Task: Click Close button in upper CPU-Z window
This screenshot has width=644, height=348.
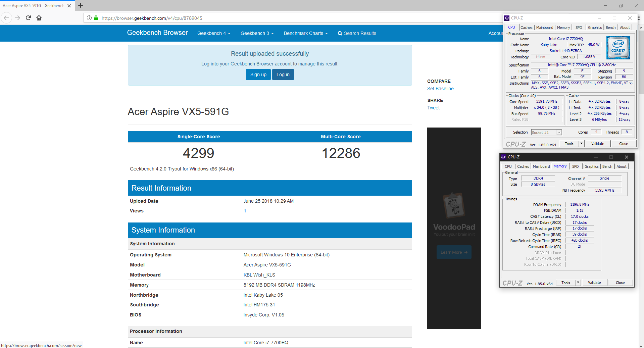Action: point(623,144)
